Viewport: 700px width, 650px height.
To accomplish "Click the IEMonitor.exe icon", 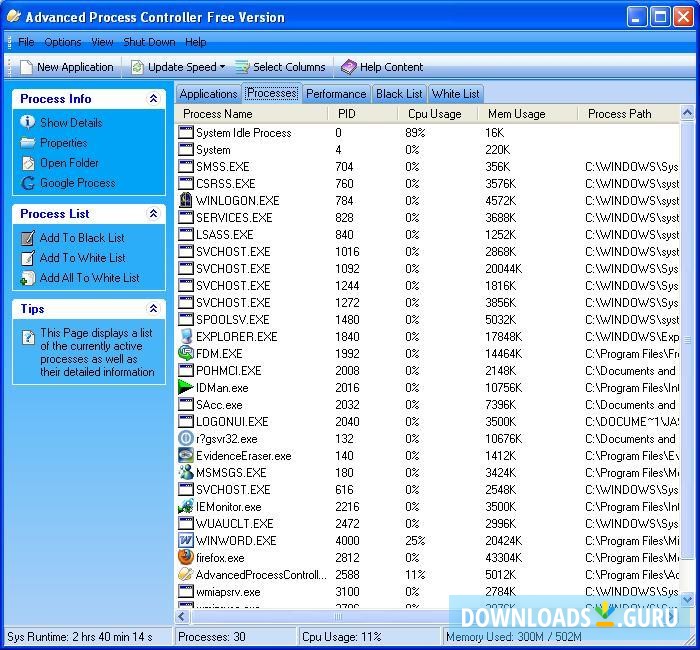I will 185,506.
